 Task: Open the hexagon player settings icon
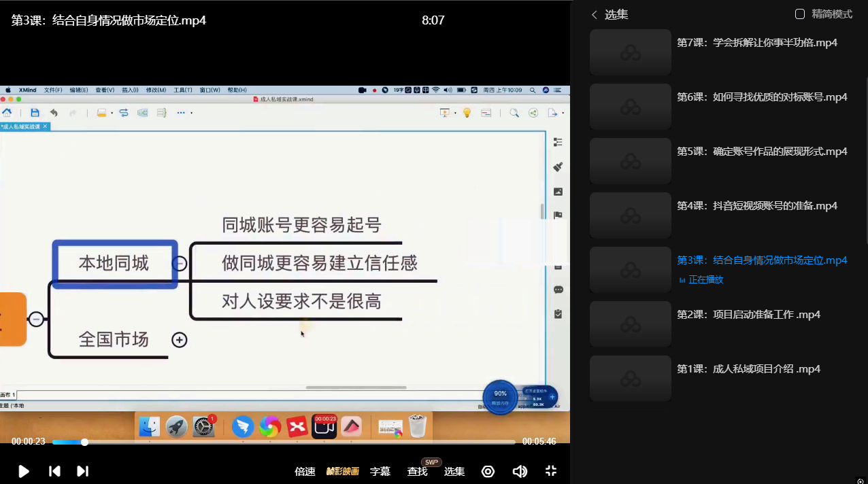(488, 471)
